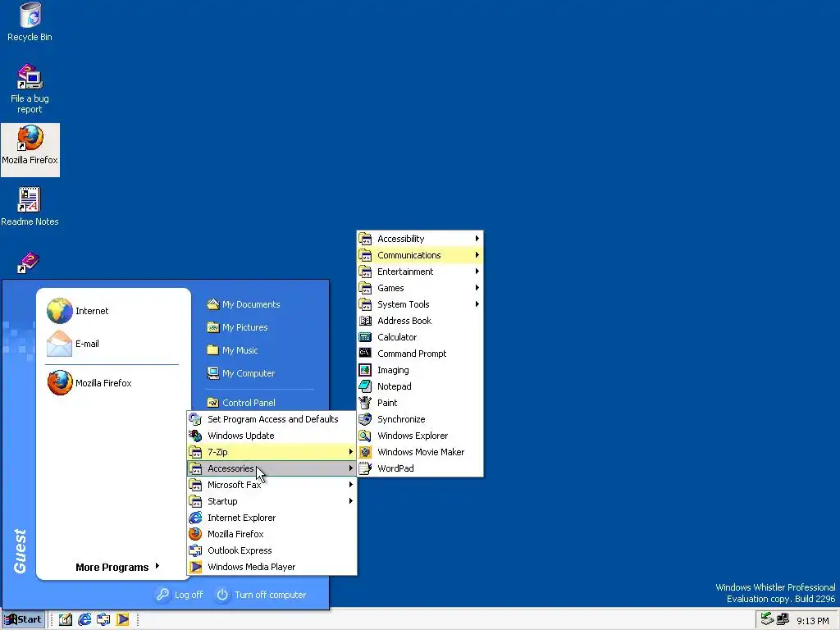This screenshot has width=840, height=630.
Task: Open My Computer icon in Start menu
Action: (x=213, y=373)
